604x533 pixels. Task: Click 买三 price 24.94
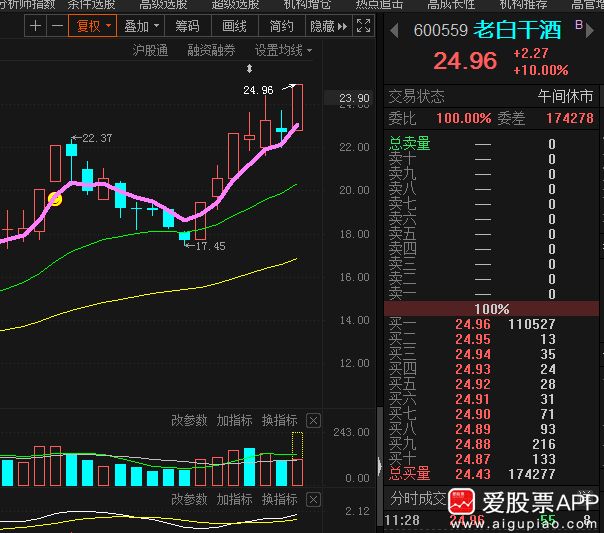click(x=473, y=354)
